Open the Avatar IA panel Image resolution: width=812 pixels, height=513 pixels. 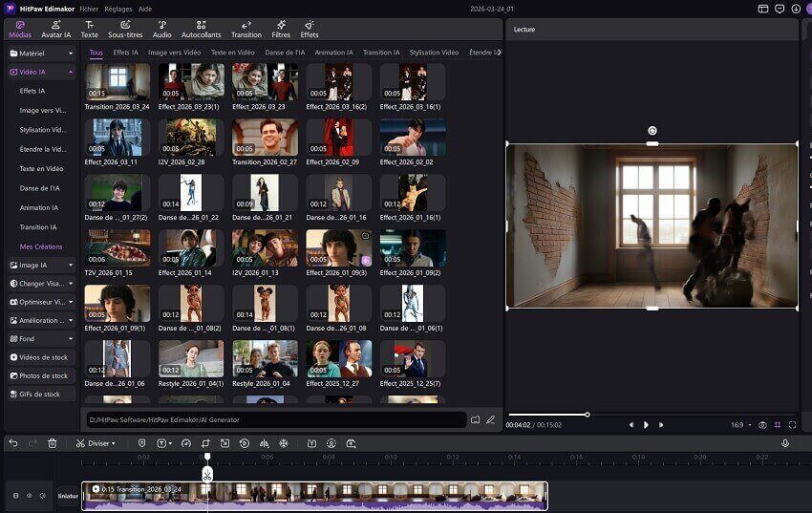54,29
